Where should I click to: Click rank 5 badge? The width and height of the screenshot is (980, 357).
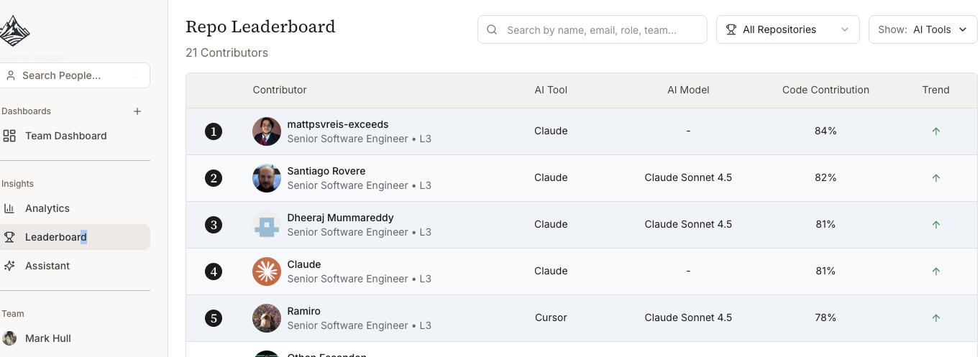pyautogui.click(x=213, y=318)
